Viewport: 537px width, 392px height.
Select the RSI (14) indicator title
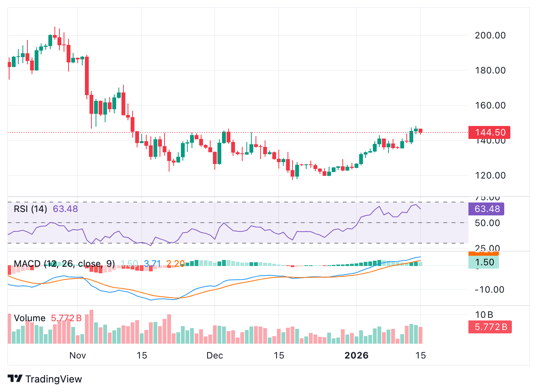30,209
